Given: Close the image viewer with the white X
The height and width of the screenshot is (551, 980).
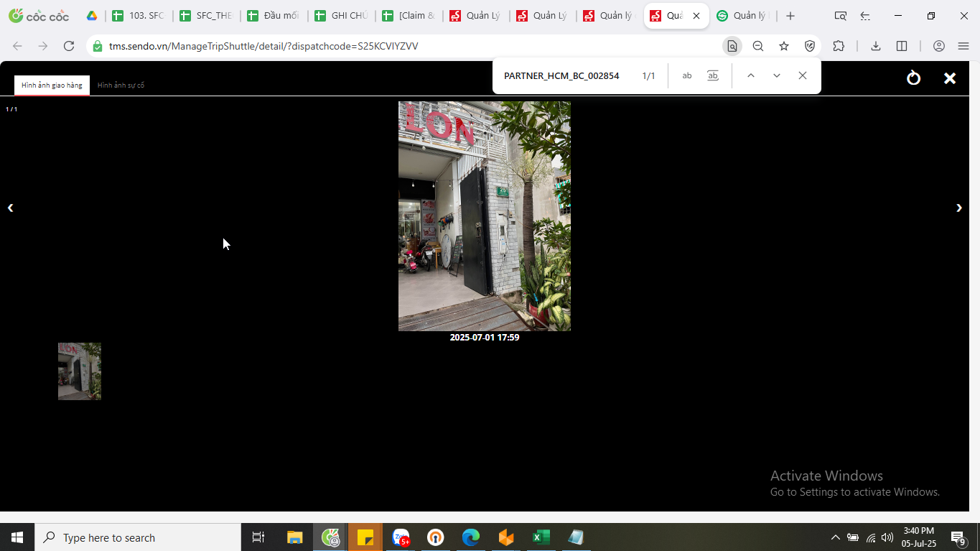Looking at the screenshot, I should [950, 78].
